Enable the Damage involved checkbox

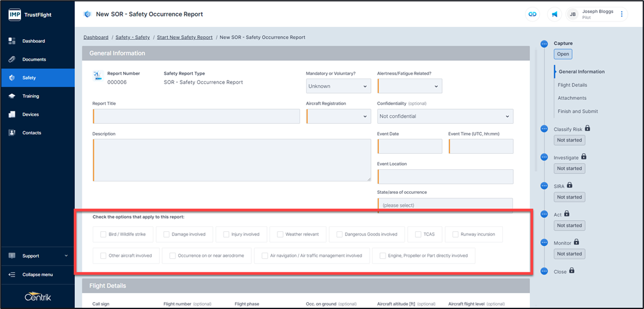tap(166, 234)
